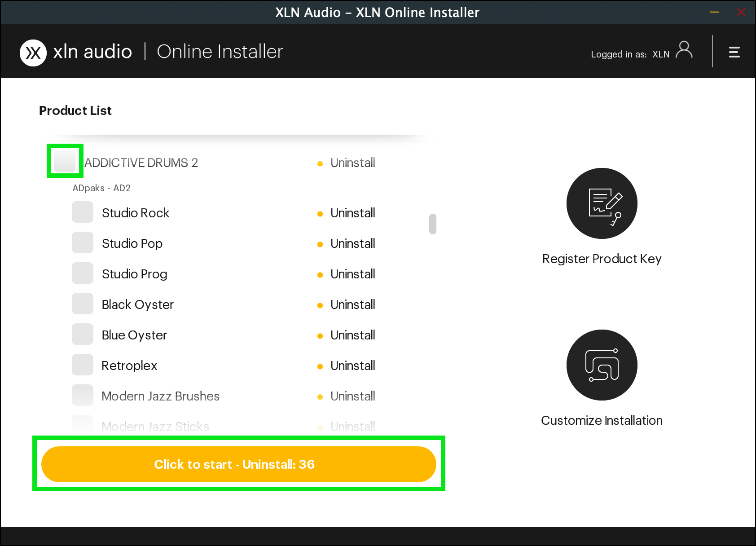The width and height of the screenshot is (756, 546).
Task: Close the XLN Online Installer window
Action: click(741, 12)
